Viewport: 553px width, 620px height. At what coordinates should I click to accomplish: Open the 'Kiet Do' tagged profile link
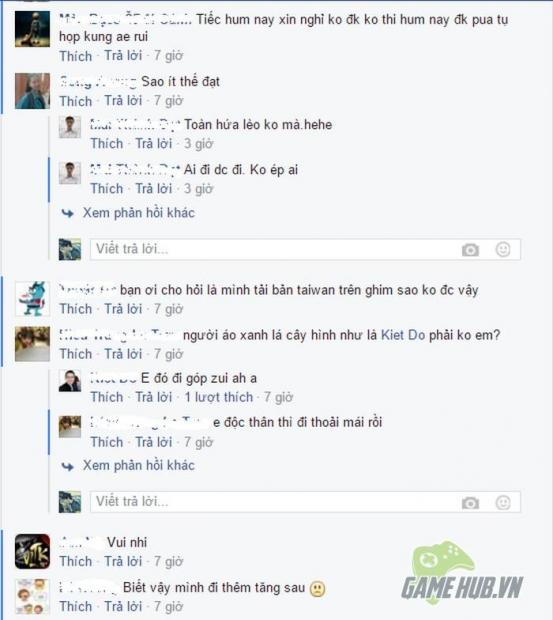pyautogui.click(x=403, y=335)
